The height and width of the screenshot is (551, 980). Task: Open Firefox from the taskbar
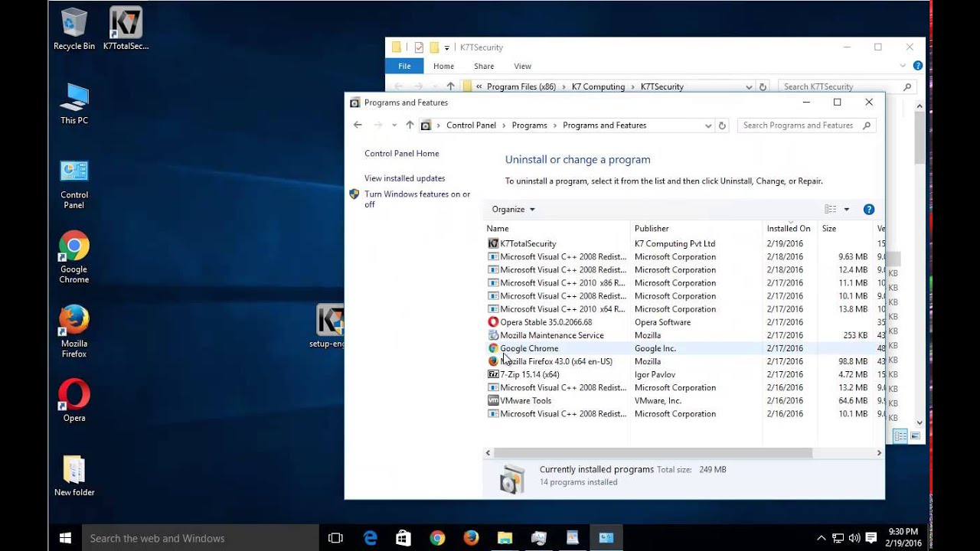point(471,538)
